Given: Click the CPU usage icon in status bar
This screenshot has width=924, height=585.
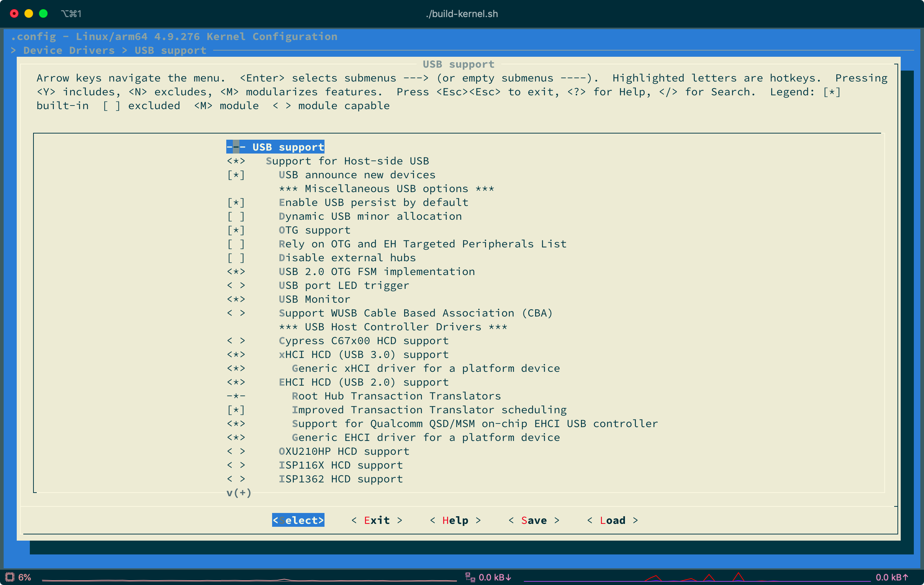Looking at the screenshot, I should [9, 577].
